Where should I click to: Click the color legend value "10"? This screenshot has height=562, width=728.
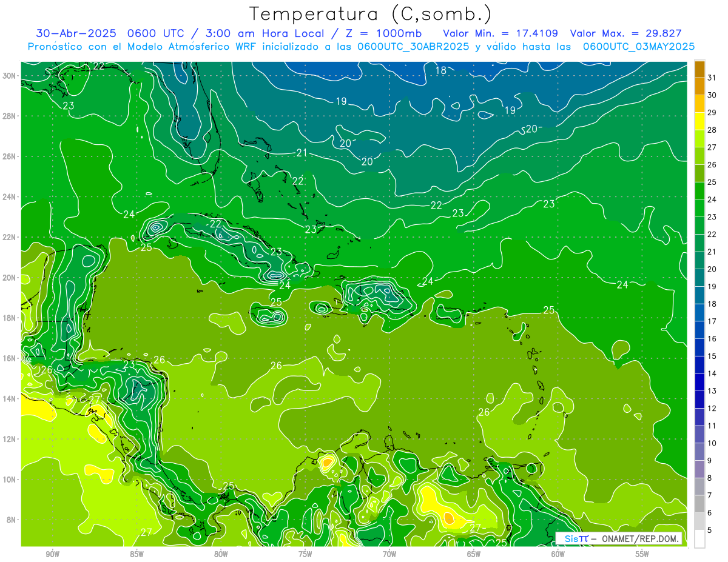tap(712, 443)
